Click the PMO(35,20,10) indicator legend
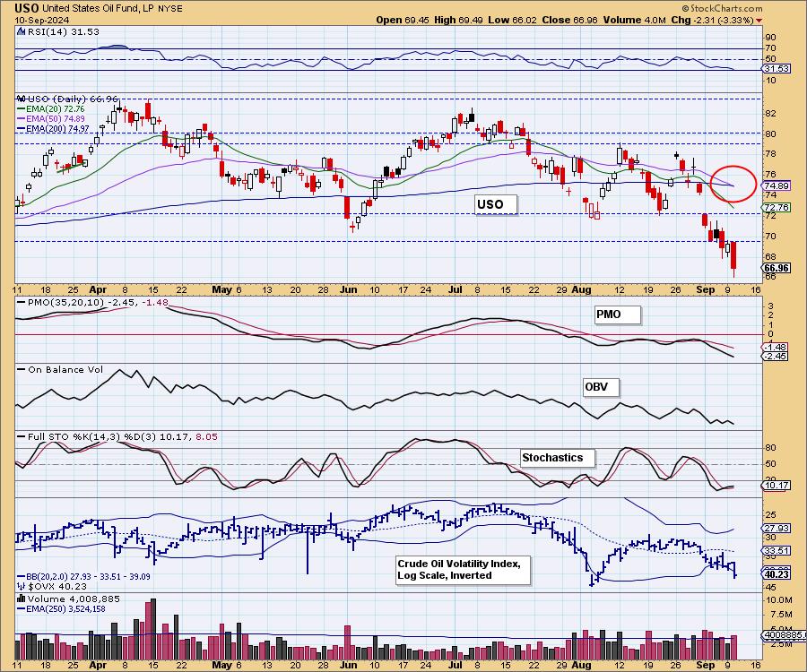The height and width of the screenshot is (672, 807). point(92,302)
